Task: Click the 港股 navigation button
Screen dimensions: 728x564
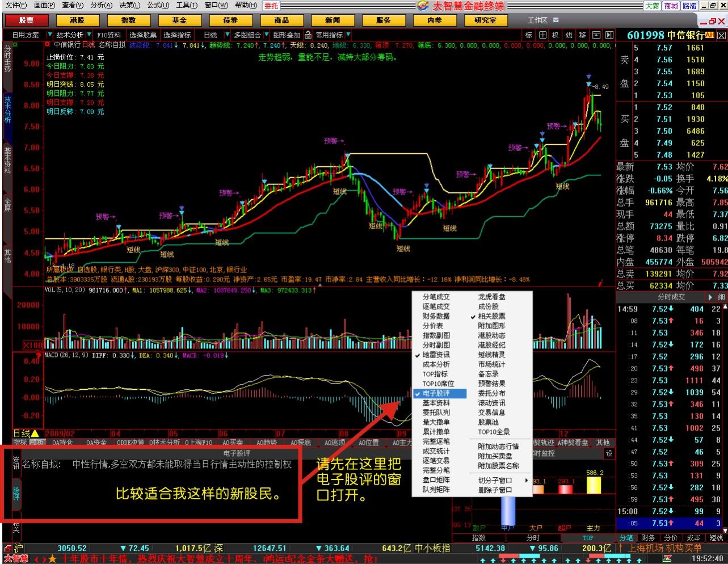Action: (x=77, y=20)
